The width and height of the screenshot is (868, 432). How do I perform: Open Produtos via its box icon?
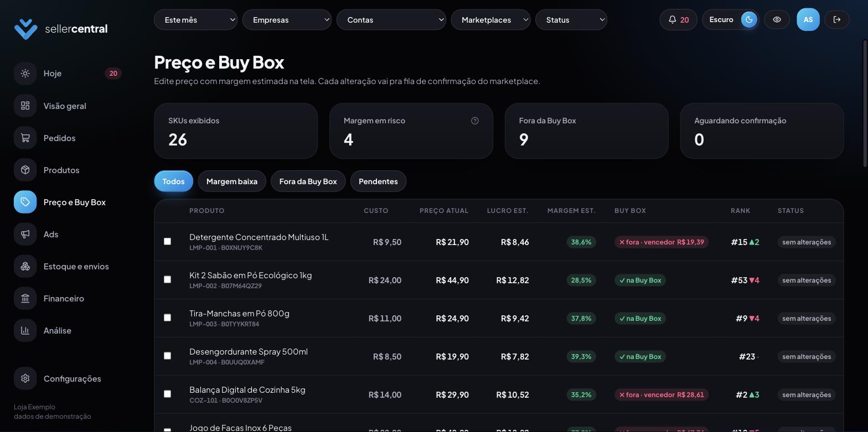click(x=25, y=170)
